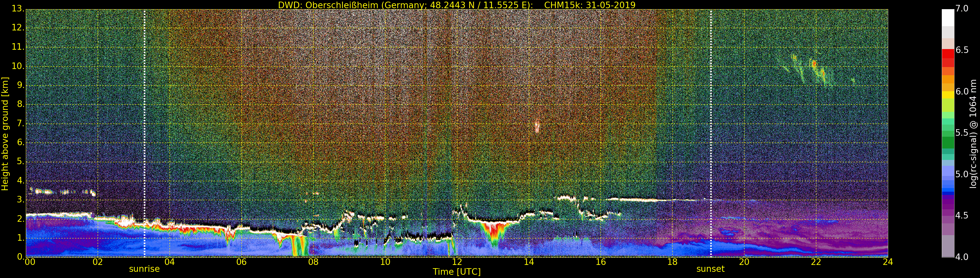Image resolution: width=980 pixels, height=278 pixels.
Task: Click the '02' time tick label
Action: [98, 262]
